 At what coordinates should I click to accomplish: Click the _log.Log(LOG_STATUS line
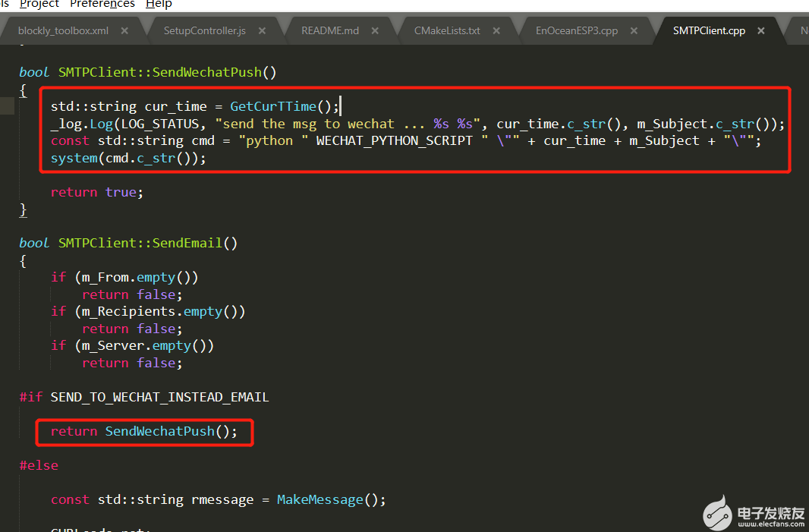[417, 124]
